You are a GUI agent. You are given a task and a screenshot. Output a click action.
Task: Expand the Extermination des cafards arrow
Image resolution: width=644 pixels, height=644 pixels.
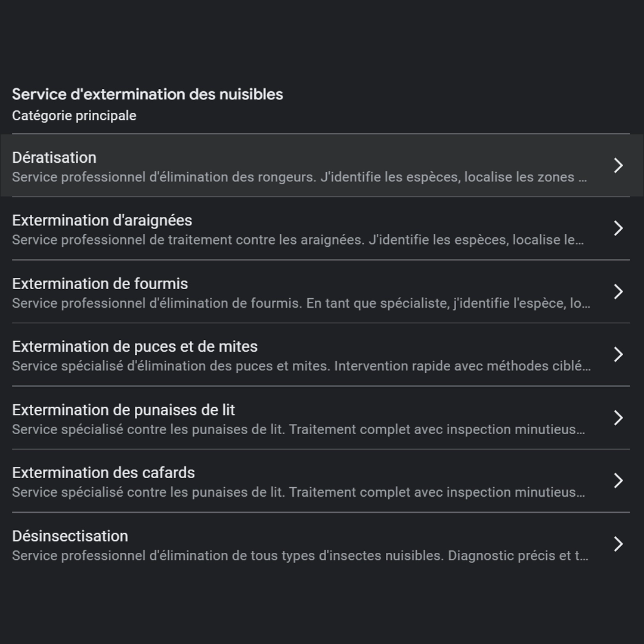(618, 481)
